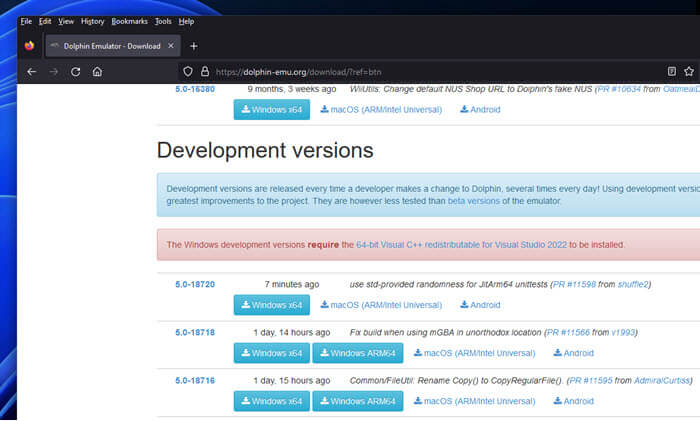
Task: Click the forward arrow button
Action: point(54,71)
